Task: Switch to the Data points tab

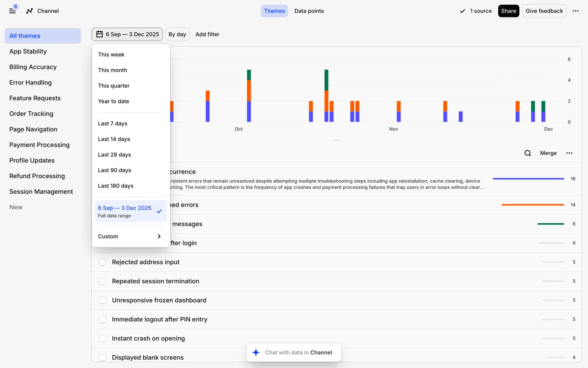Action: click(309, 11)
